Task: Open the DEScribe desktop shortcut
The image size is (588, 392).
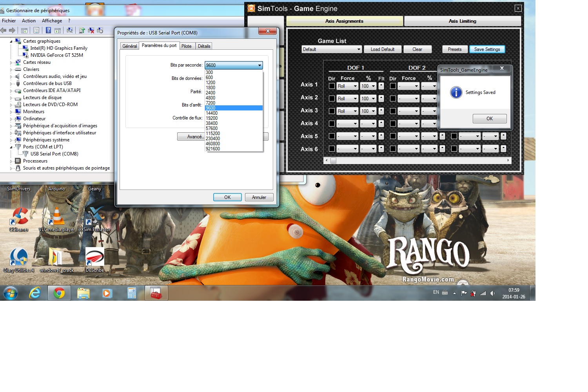Action: tap(94, 260)
